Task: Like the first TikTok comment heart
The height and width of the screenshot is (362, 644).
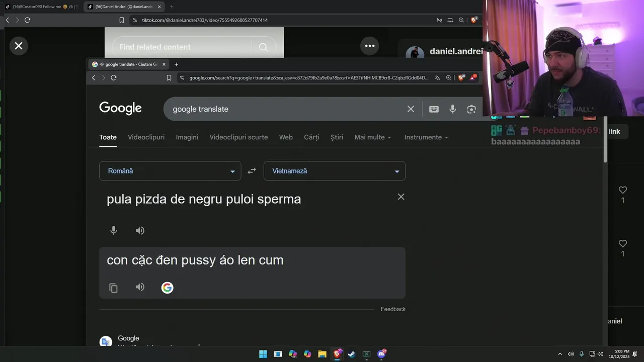Action: tap(623, 190)
